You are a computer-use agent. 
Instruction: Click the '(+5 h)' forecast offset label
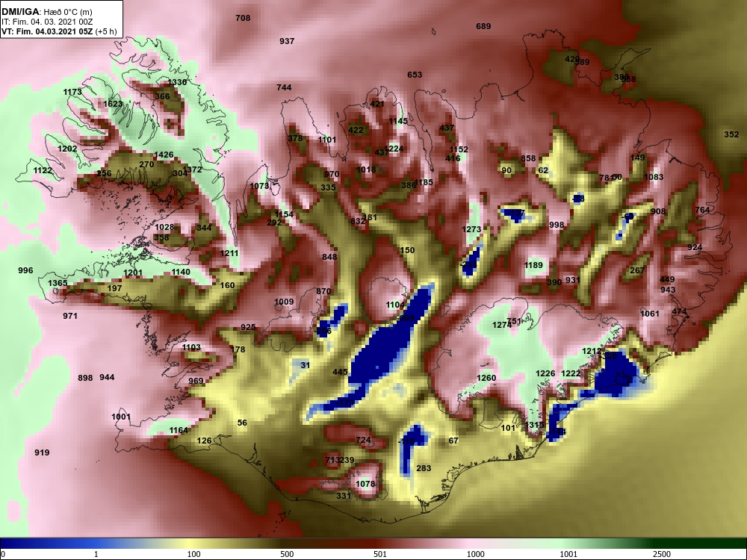(x=106, y=31)
